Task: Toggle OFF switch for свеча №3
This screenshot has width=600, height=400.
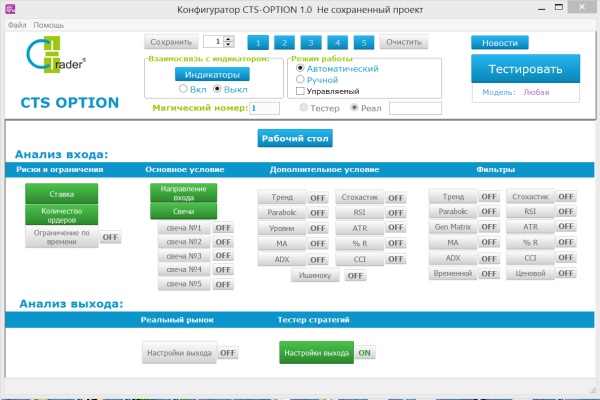Action: point(223,256)
